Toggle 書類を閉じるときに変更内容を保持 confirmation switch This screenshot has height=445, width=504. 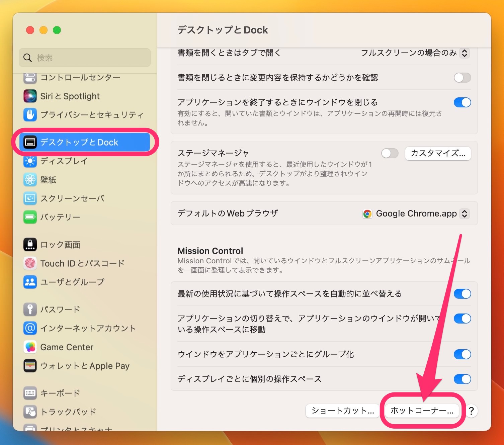[462, 78]
